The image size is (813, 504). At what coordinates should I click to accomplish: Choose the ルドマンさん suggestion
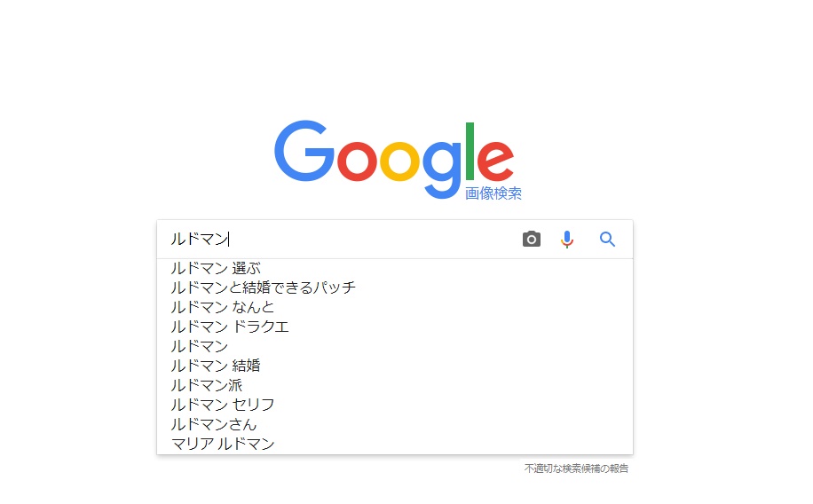[214, 424]
